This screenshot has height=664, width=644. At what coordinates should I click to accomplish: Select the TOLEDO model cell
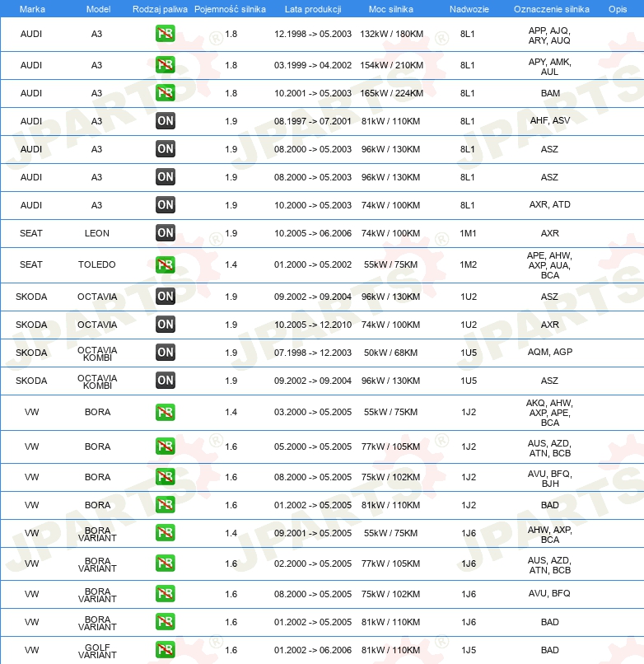pyautogui.click(x=97, y=264)
